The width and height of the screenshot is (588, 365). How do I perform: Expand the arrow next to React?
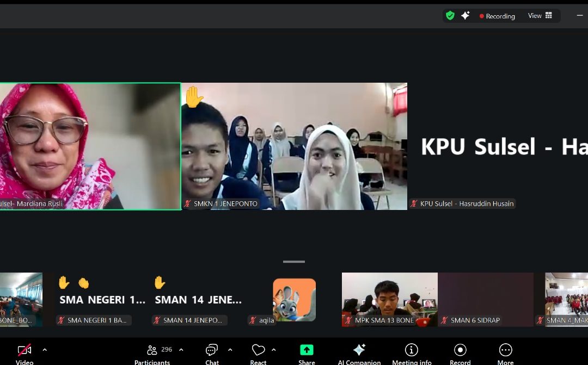[x=273, y=350]
